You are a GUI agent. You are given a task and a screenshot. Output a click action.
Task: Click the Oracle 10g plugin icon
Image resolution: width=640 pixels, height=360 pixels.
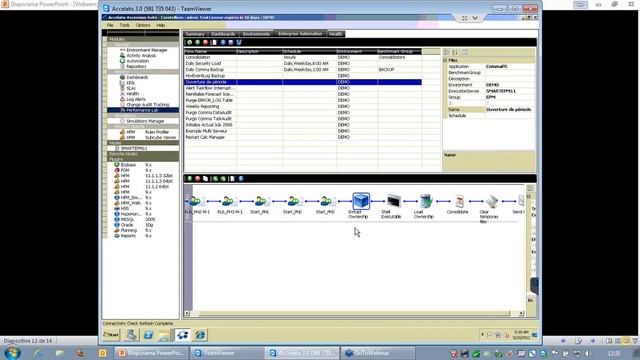[117, 225]
